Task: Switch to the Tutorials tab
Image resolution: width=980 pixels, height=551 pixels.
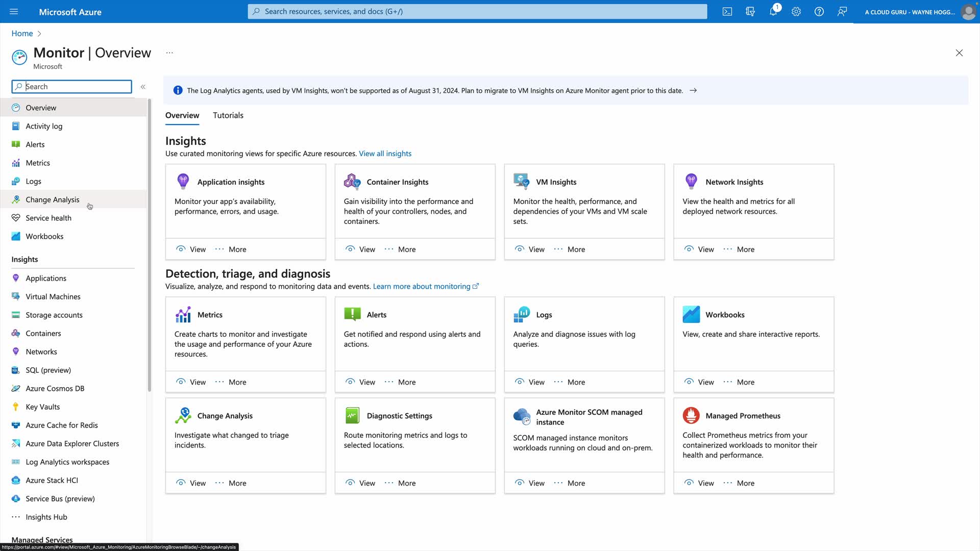Action: (x=228, y=115)
